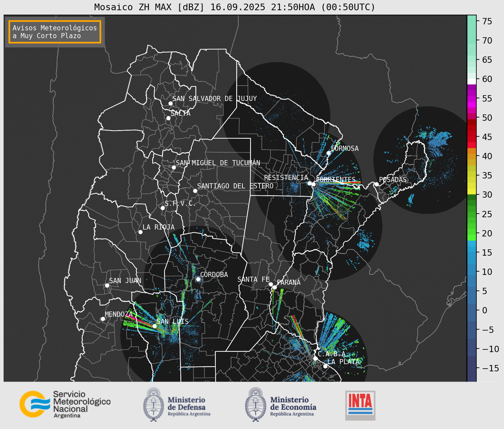Click the SAN SALVADOR DE JUJUY label
The width and height of the screenshot is (504, 429).
tap(215, 99)
